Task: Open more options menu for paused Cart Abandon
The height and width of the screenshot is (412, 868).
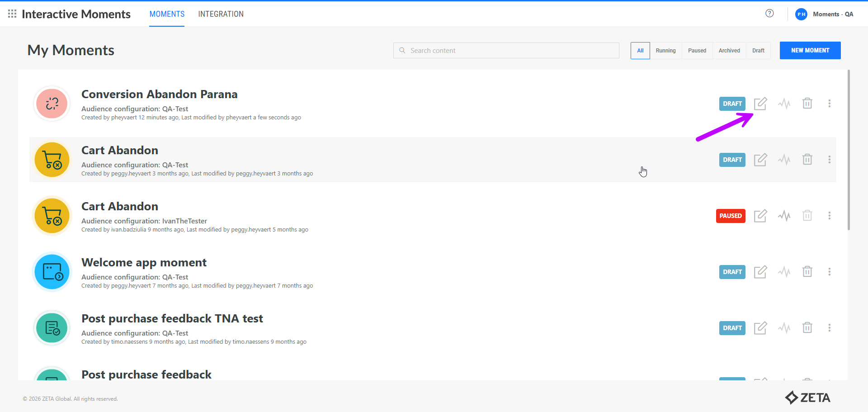Action: pyautogui.click(x=829, y=216)
